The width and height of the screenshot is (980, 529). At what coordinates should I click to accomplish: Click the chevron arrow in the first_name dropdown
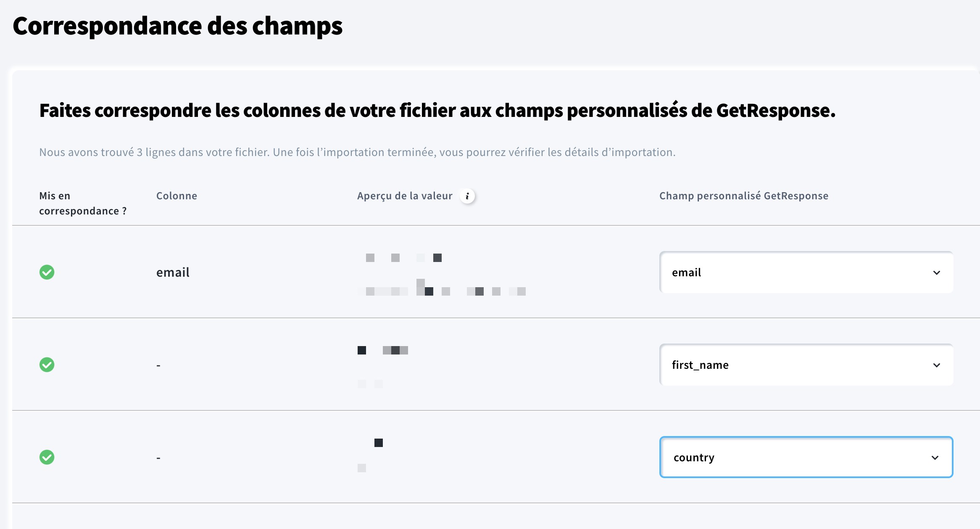[937, 365]
